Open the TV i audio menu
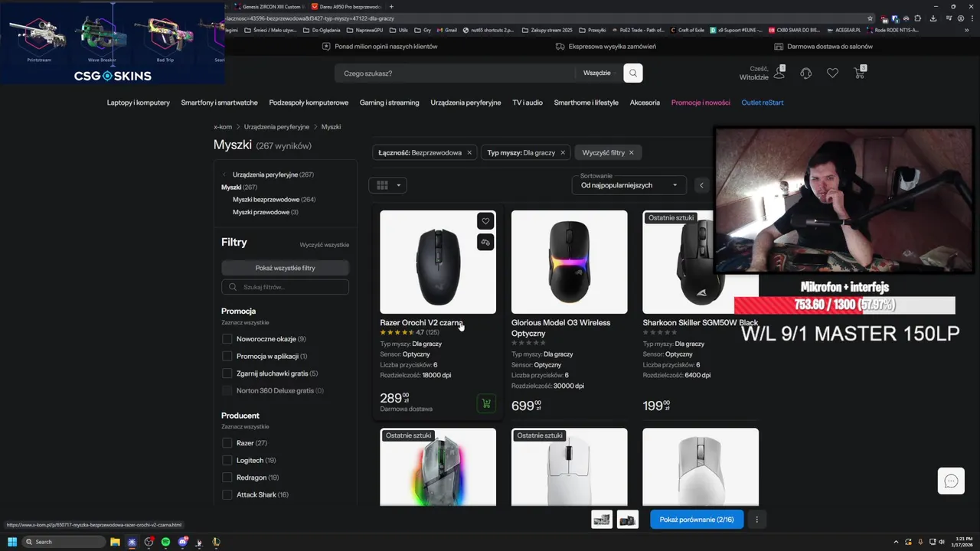The height and width of the screenshot is (551, 980). point(528,103)
